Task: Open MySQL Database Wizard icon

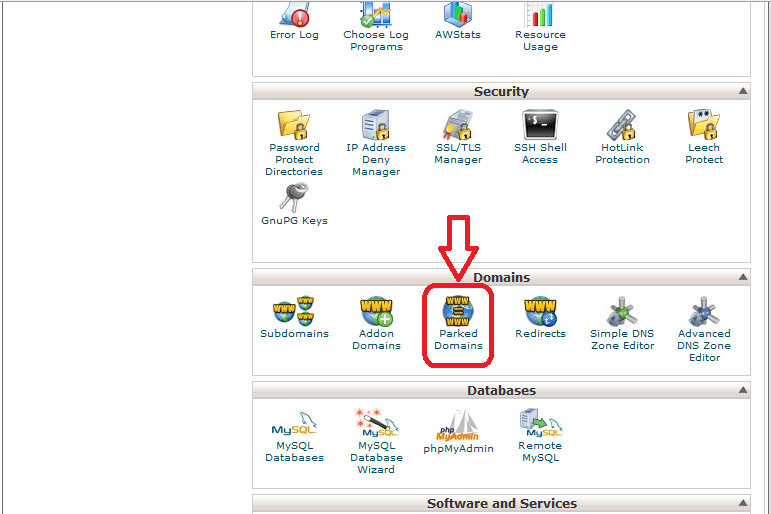Action: coord(376,426)
